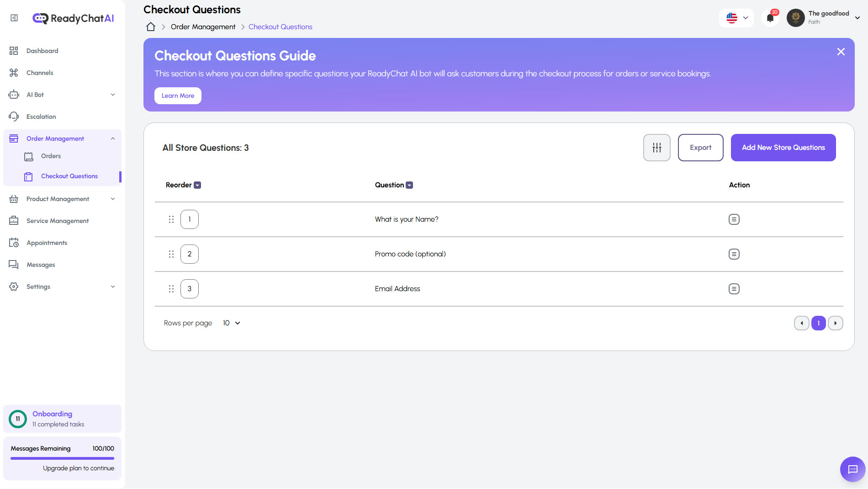
Task: Open the chat bubble in the corner
Action: click(852, 469)
